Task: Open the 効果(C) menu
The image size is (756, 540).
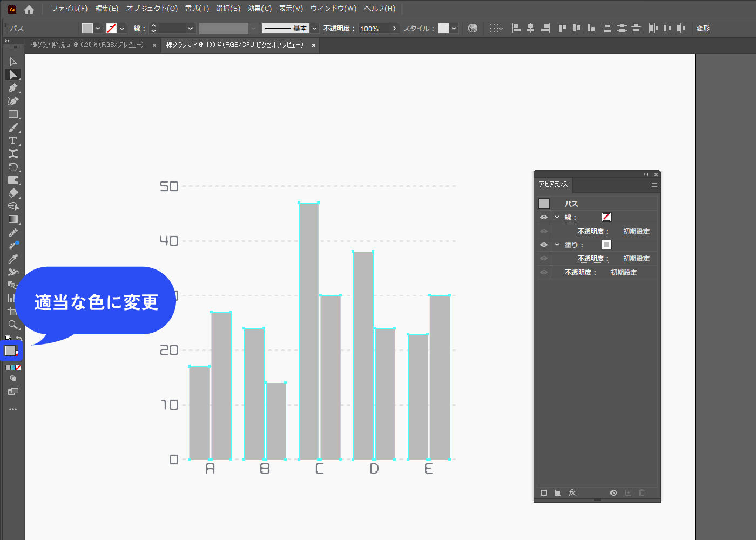Action: [260, 9]
